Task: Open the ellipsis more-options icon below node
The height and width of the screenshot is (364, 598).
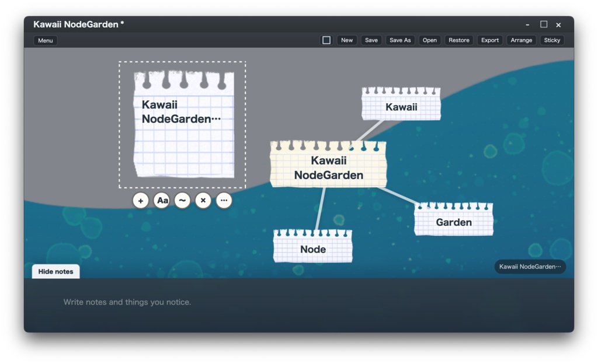Action: coord(224,200)
